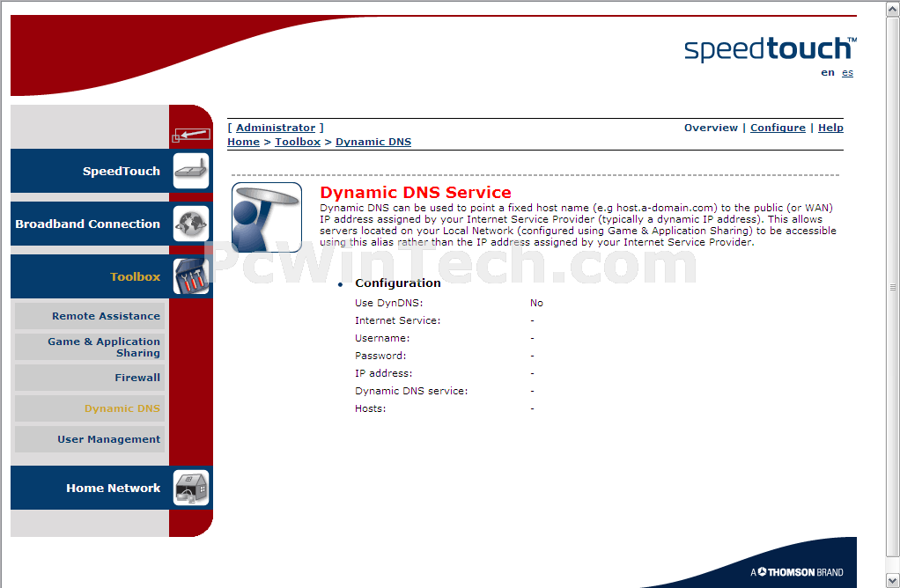The height and width of the screenshot is (588, 900).
Task: Click the Broadband Connection globe icon
Action: [191, 224]
